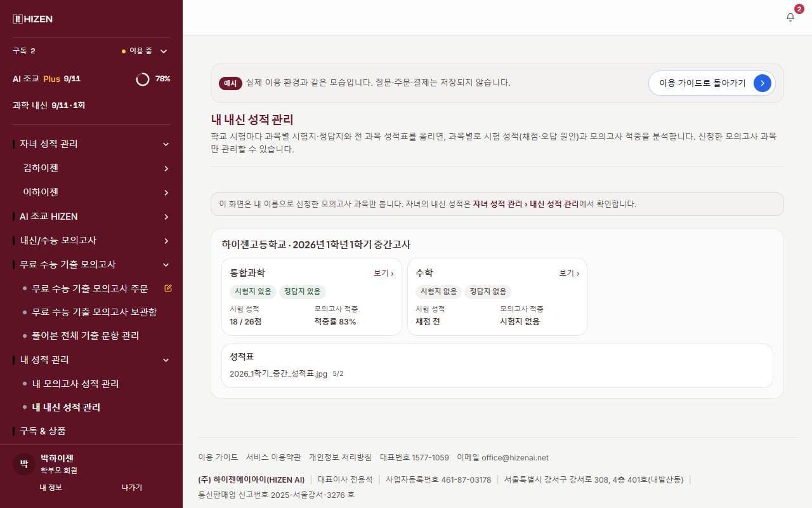The height and width of the screenshot is (508, 812).
Task: Open 무료 수능 기출 모의고사 보관함
Action: pyautogui.click(x=95, y=312)
